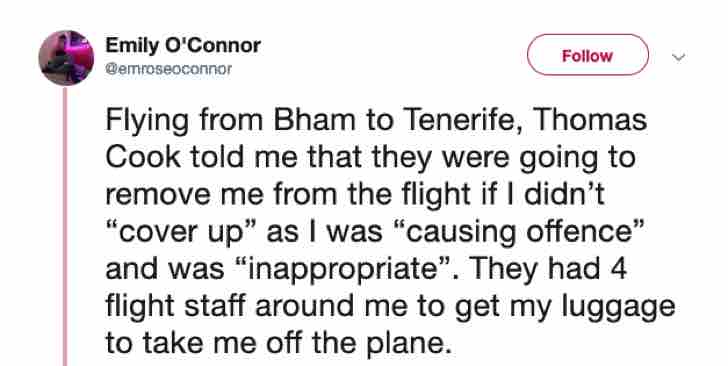The height and width of the screenshot is (366, 728).
Task: Click the word "Cook" in the tweet
Action: [x=143, y=157]
